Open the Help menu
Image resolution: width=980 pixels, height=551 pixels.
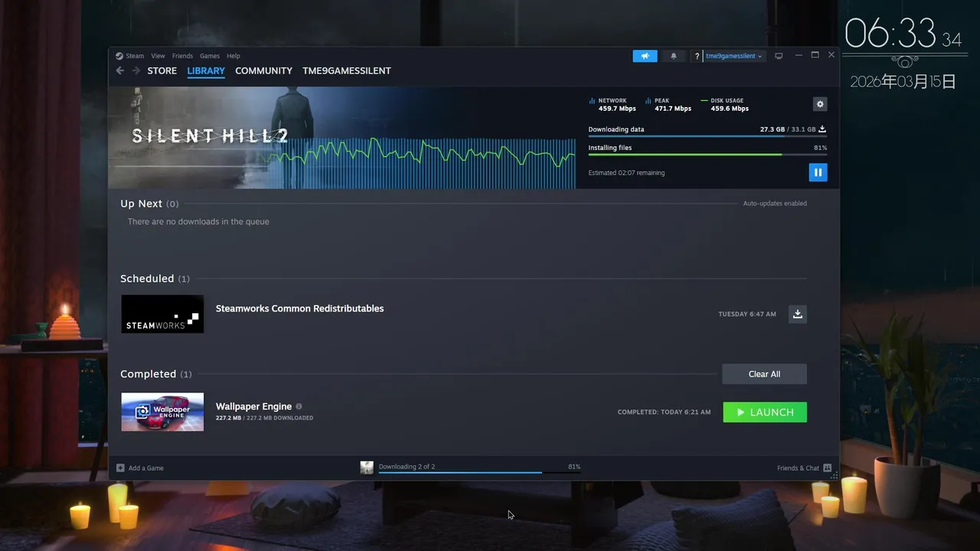234,56
